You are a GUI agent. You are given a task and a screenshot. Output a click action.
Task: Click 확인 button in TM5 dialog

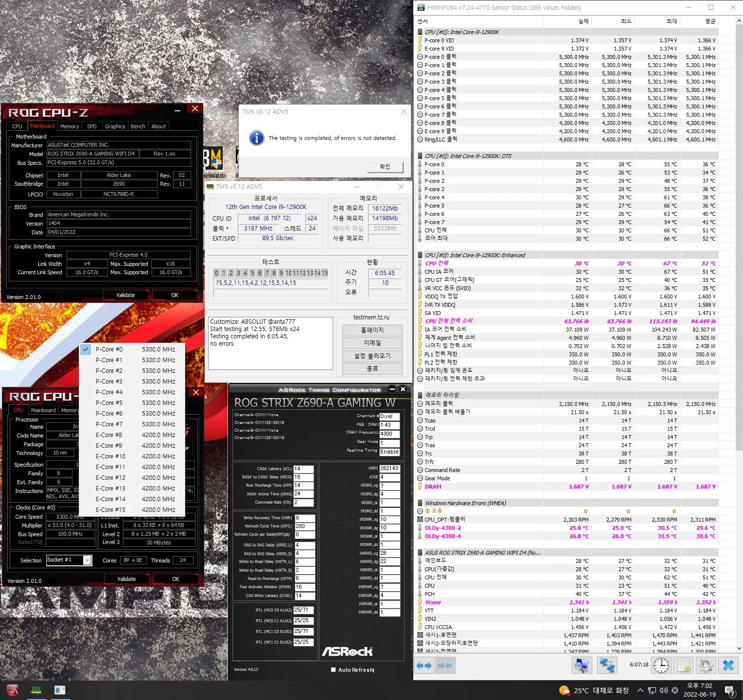pos(385,167)
